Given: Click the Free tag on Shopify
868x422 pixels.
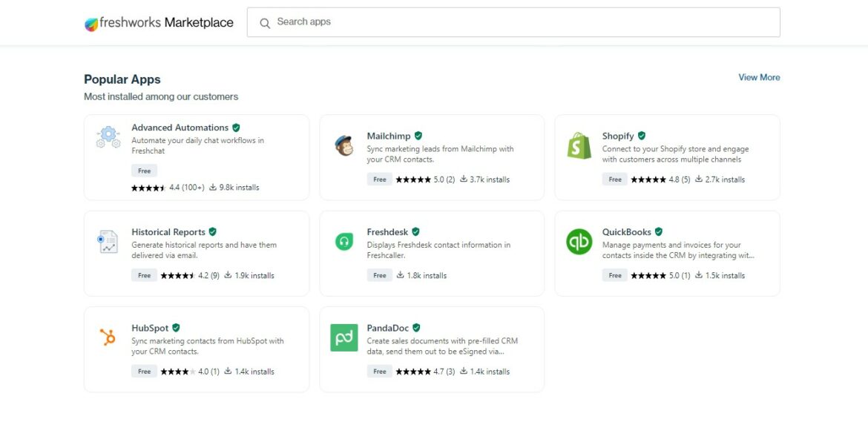Looking at the screenshot, I should [x=615, y=179].
